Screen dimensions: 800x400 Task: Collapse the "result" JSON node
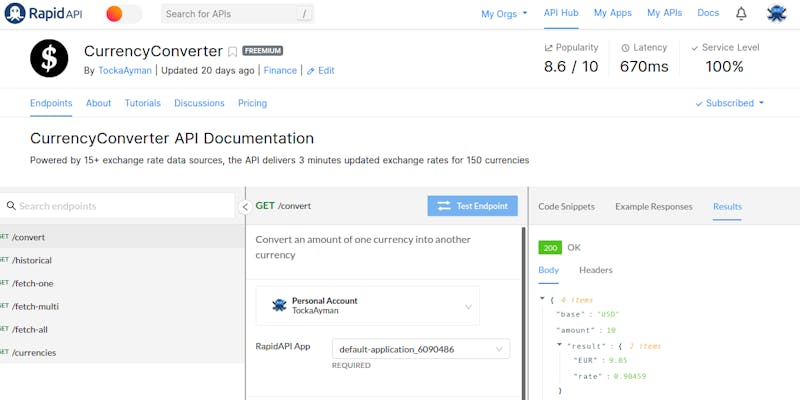pyautogui.click(x=559, y=345)
